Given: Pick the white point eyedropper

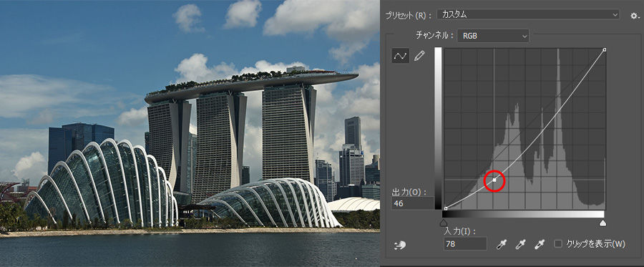Looking at the screenshot, I should point(539,244).
